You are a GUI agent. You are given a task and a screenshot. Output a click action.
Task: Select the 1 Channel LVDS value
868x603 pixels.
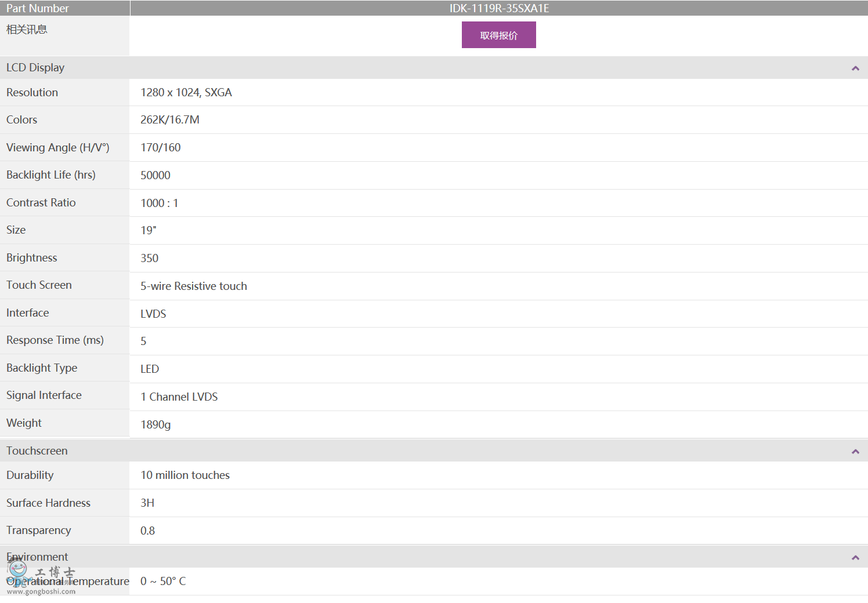tap(179, 397)
